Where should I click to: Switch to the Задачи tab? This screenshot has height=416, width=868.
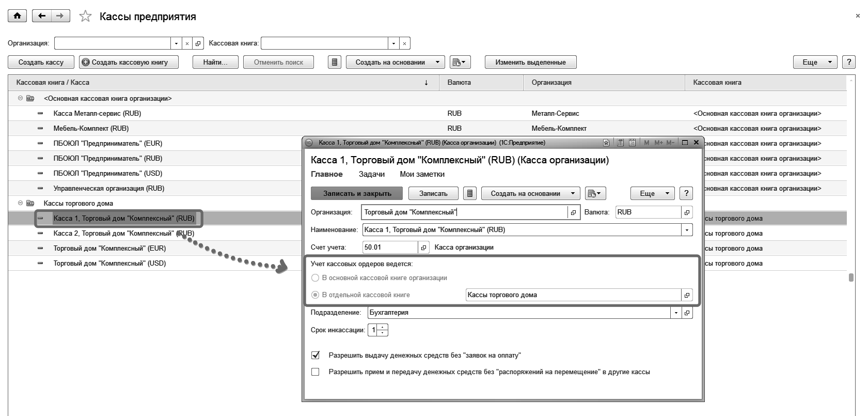coord(372,175)
